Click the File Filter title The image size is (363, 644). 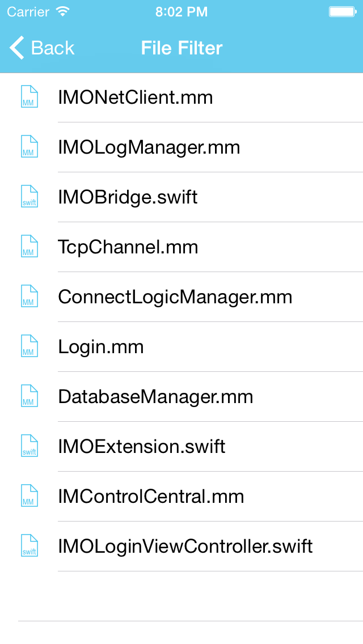[181, 48]
